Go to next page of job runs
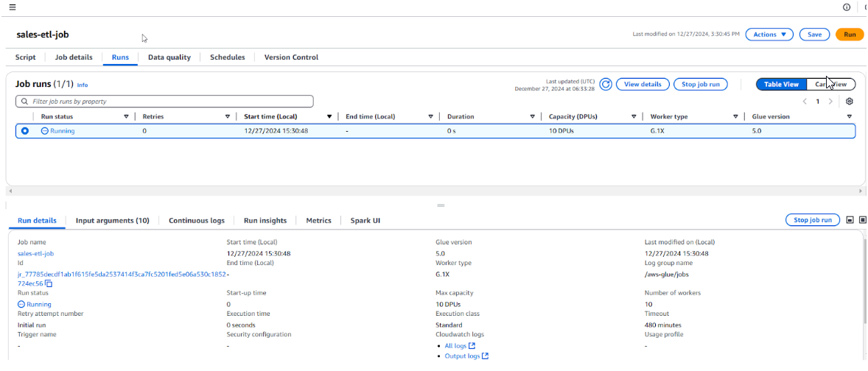 point(830,102)
